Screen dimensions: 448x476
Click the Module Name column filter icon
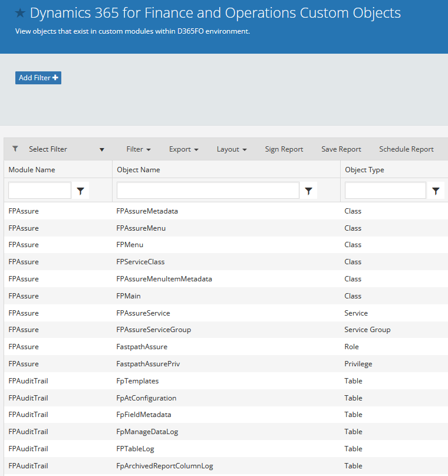pos(80,191)
